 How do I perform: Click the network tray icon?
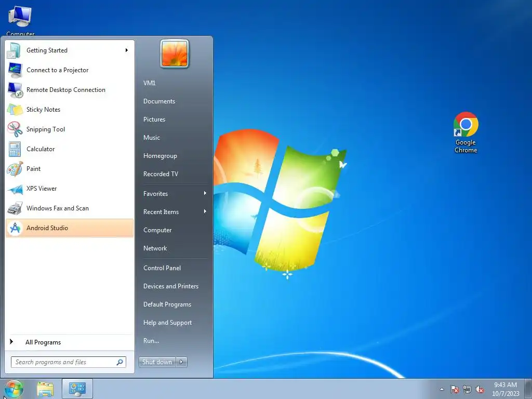[x=467, y=389]
